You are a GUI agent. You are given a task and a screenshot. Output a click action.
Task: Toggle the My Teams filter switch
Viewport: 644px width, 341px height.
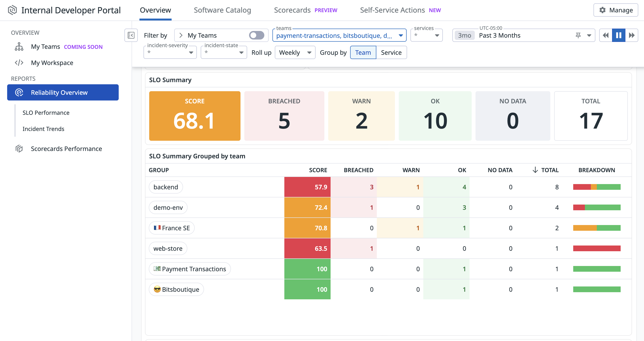(256, 35)
